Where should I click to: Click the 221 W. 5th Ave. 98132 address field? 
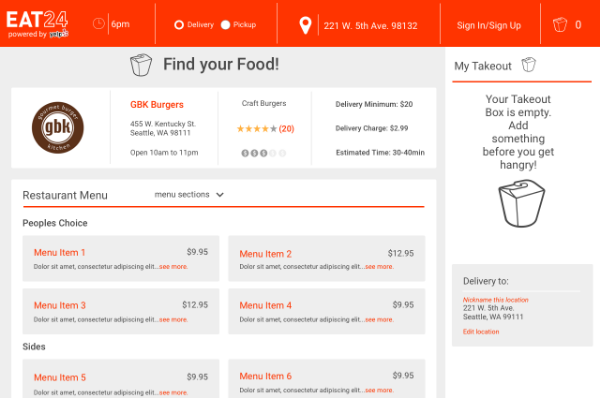pos(370,26)
